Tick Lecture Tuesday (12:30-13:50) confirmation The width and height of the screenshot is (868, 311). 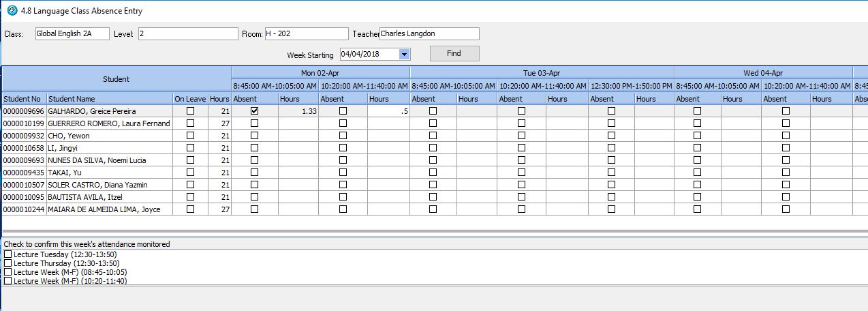(x=8, y=254)
